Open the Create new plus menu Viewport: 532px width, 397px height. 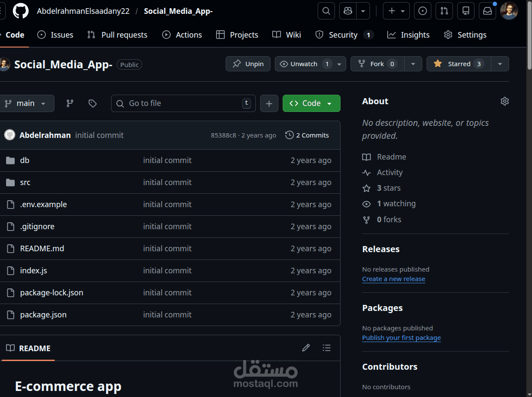396,11
